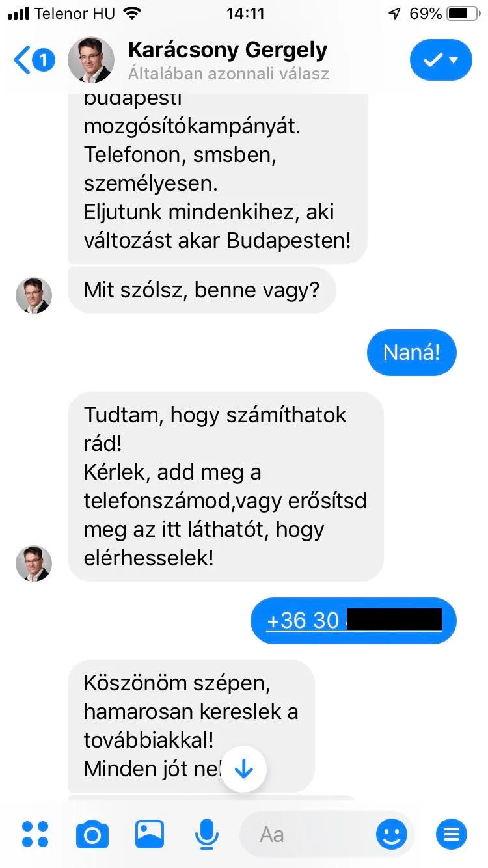Select the 'Naná!' sent message bubble
Image resolution: width=488 pixels, height=868 pixels.
(412, 353)
